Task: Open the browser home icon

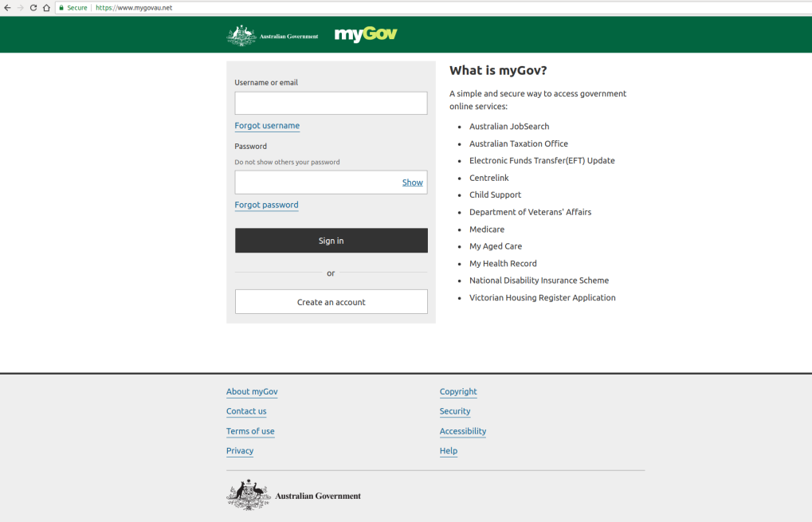Action: 46,8
